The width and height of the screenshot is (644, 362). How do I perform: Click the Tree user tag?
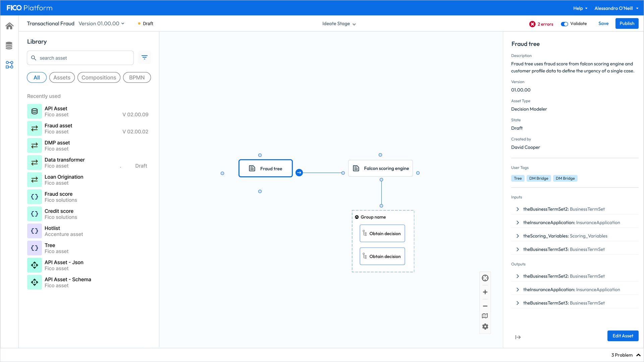[x=518, y=178]
